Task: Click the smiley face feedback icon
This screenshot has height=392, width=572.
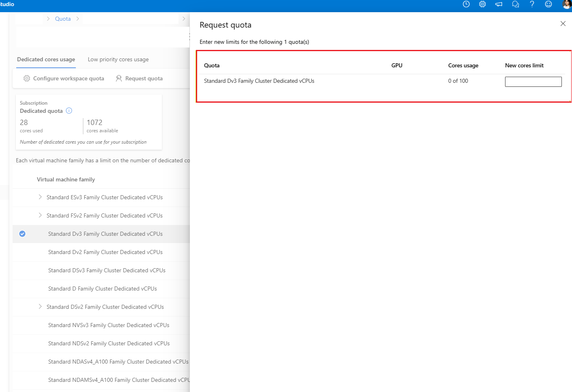Action: (x=548, y=4)
